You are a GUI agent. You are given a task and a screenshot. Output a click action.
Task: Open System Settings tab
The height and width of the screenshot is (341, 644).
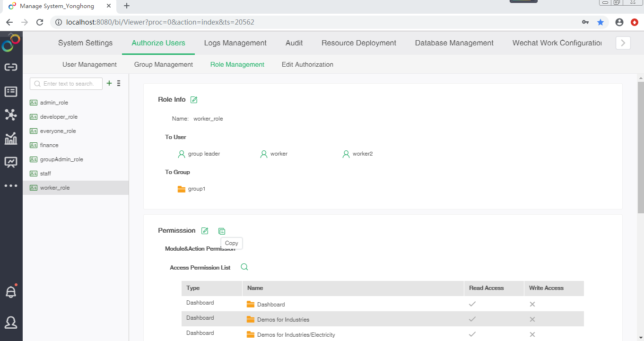point(86,43)
